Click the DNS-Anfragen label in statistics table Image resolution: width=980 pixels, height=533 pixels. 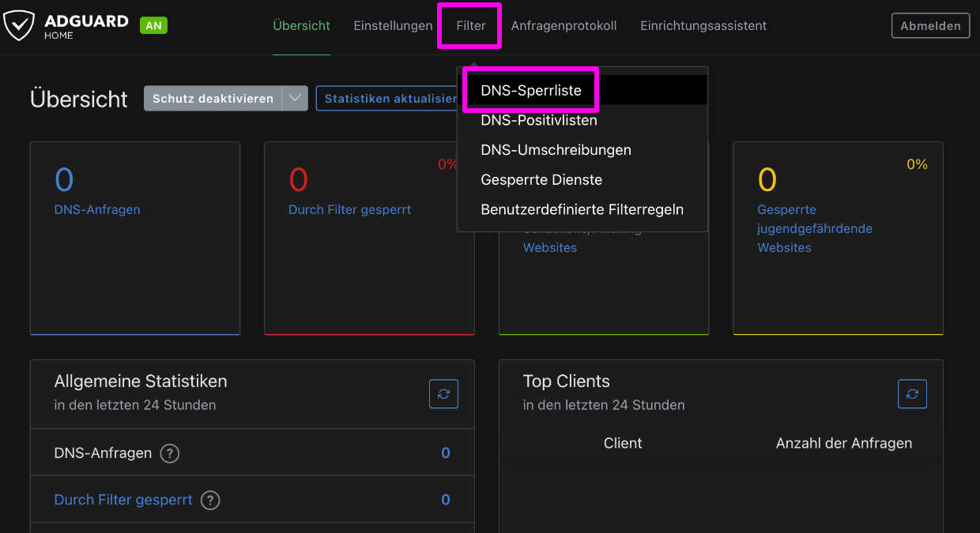point(103,453)
